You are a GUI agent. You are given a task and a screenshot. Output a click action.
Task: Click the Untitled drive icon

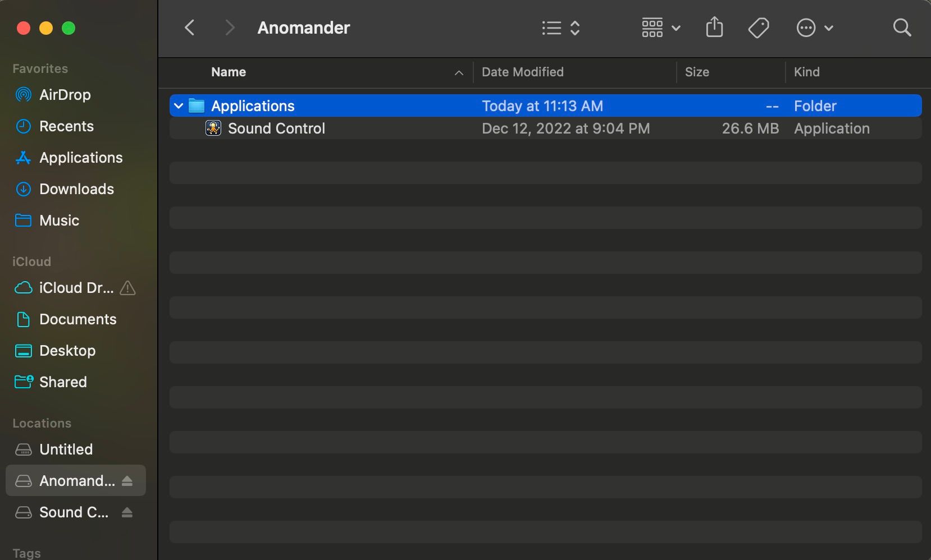tap(23, 449)
